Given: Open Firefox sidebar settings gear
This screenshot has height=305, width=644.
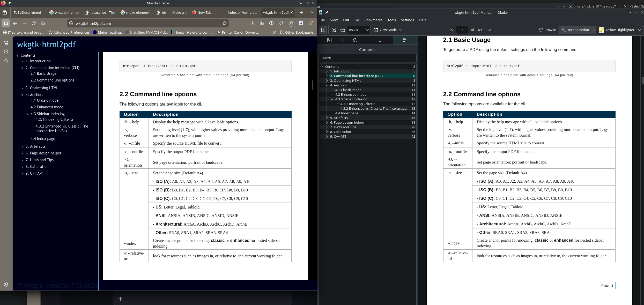Looking at the screenshot, I should (6, 285).
